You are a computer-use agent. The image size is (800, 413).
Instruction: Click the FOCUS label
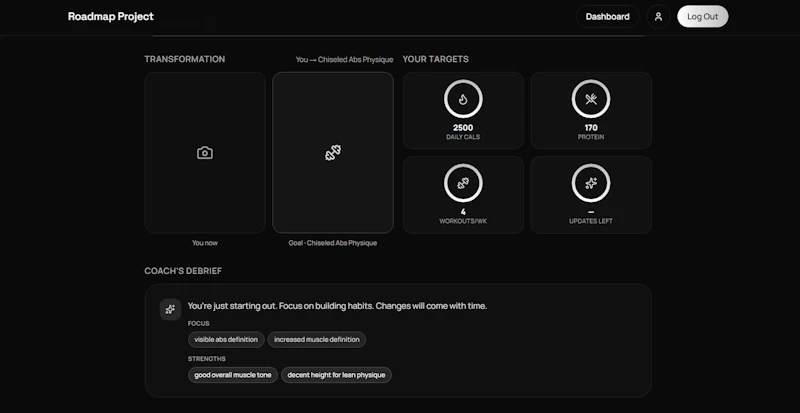pyautogui.click(x=198, y=324)
